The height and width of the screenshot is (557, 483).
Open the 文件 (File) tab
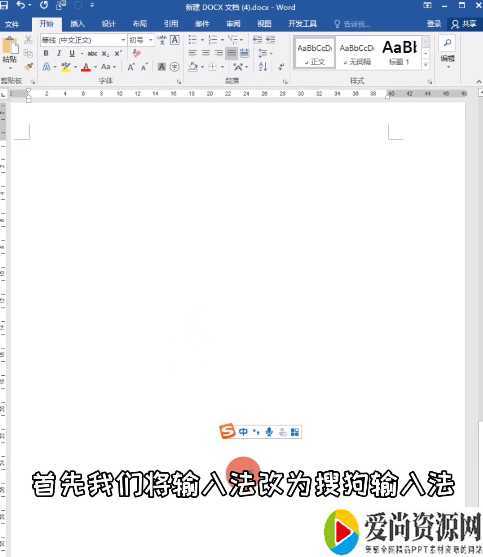[12, 24]
